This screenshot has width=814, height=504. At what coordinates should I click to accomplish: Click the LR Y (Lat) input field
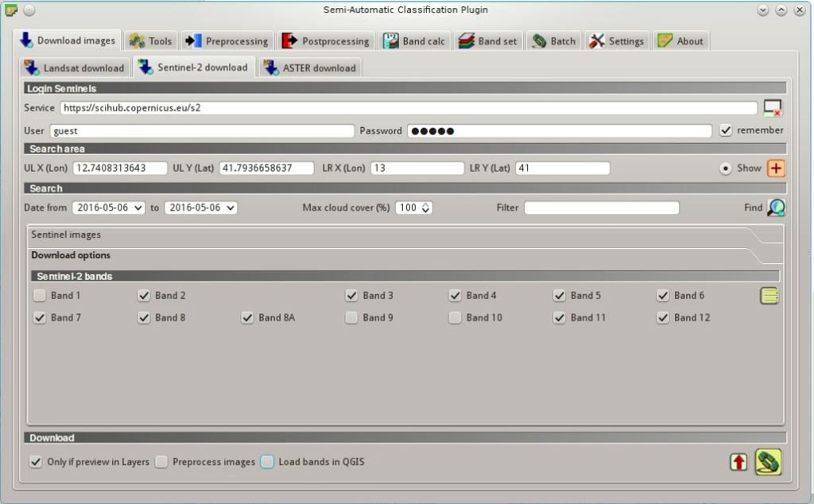coord(562,169)
